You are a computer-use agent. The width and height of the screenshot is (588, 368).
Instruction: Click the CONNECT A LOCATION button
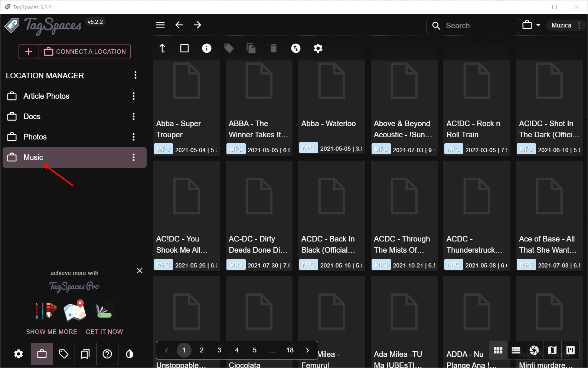85,52
